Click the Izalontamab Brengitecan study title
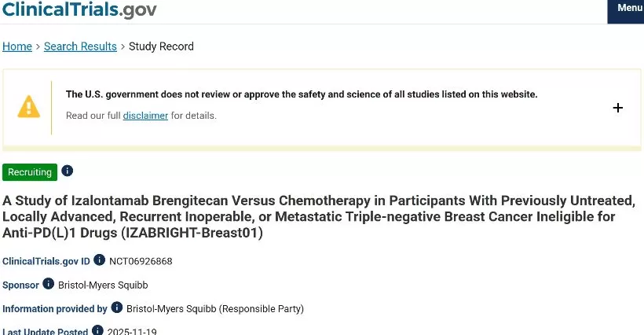The height and width of the screenshot is (335, 644). click(x=318, y=216)
